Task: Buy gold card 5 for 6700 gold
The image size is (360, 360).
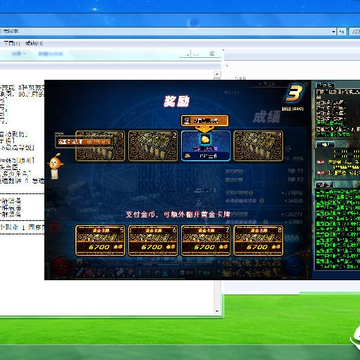Action: pyautogui.click(x=100, y=240)
